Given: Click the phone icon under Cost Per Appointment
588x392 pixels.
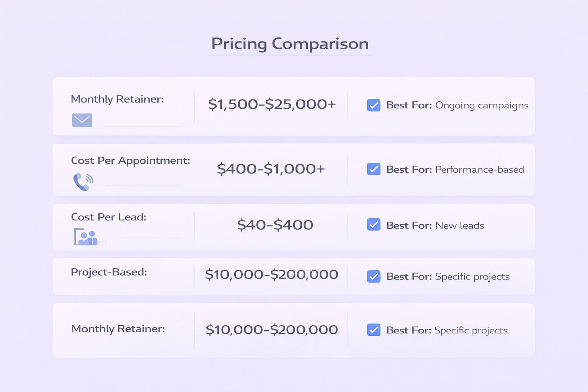Looking at the screenshot, I should (83, 181).
